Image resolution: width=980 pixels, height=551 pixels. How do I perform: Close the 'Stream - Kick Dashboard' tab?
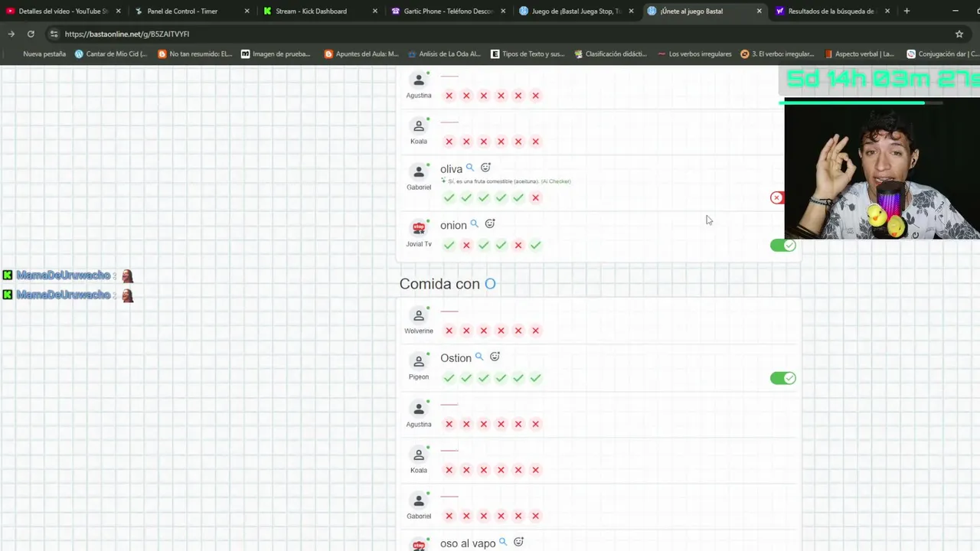tap(375, 11)
